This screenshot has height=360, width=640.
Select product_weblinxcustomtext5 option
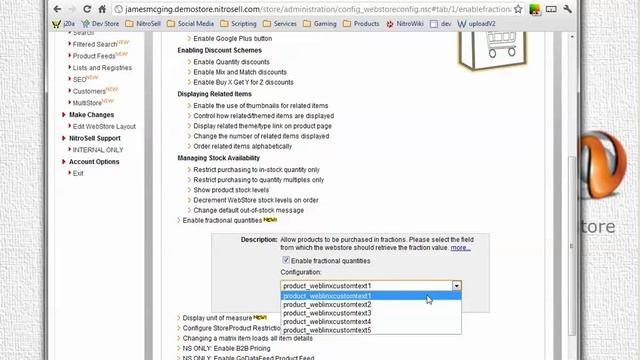[371, 330]
